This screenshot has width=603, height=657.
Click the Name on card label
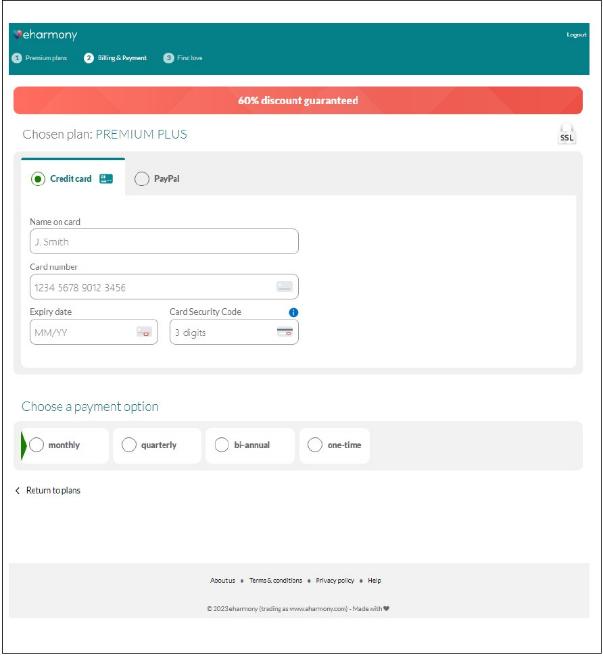point(55,222)
